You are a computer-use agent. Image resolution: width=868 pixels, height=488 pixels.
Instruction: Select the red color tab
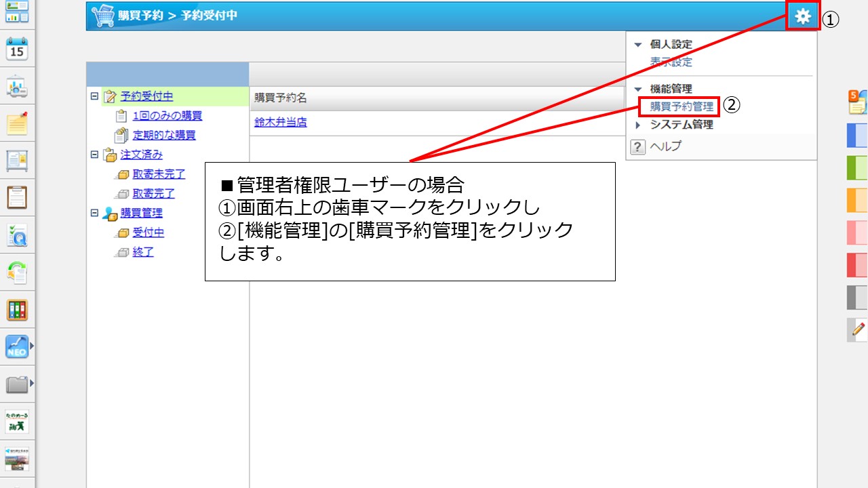coord(858,265)
